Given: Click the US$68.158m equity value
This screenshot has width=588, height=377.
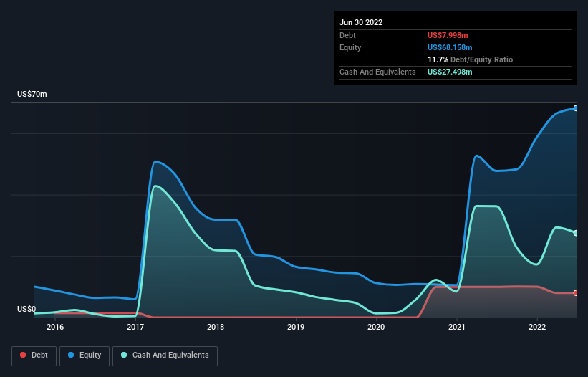Looking at the screenshot, I should tap(450, 47).
